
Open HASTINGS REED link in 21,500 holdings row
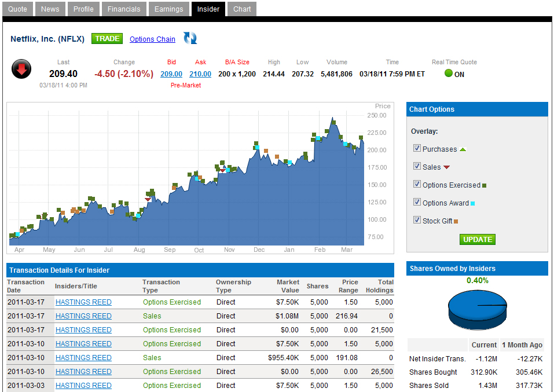click(83, 330)
